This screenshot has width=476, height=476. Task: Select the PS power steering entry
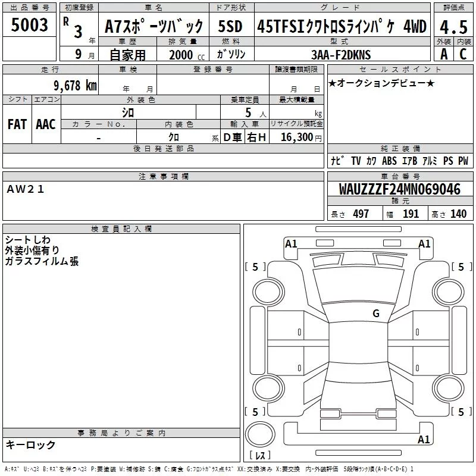pos(448,161)
